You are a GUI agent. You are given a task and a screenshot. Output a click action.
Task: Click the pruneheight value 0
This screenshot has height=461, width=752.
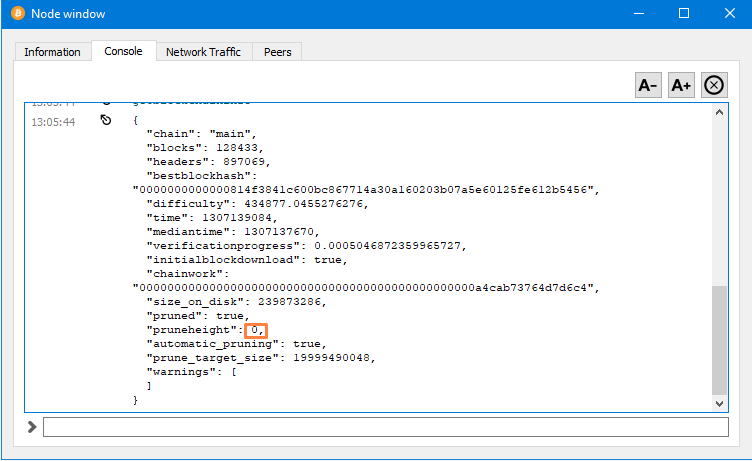pyautogui.click(x=256, y=330)
